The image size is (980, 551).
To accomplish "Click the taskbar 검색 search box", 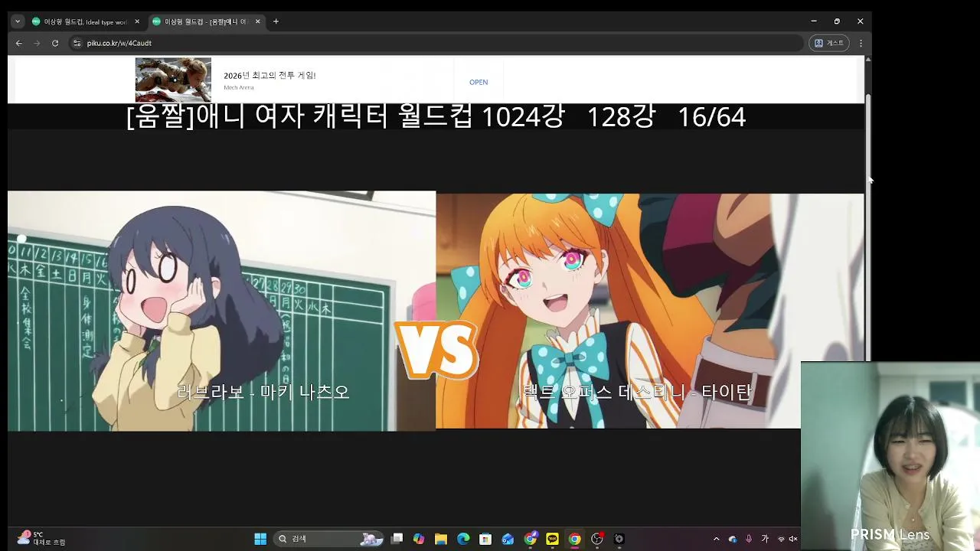I will point(329,539).
